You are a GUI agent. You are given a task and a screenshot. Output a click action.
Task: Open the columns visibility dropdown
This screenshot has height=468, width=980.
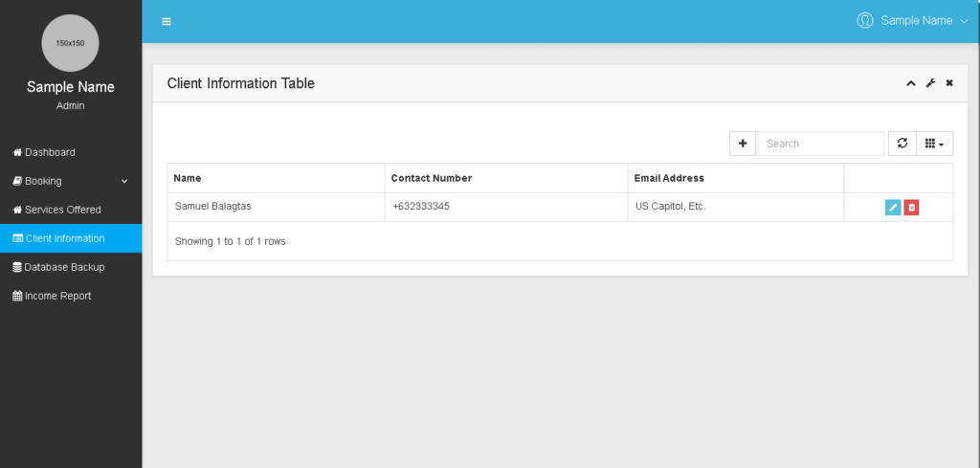934,144
